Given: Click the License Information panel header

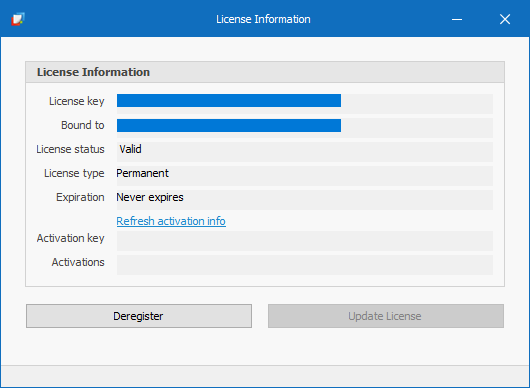Looking at the screenshot, I should 265,72.
